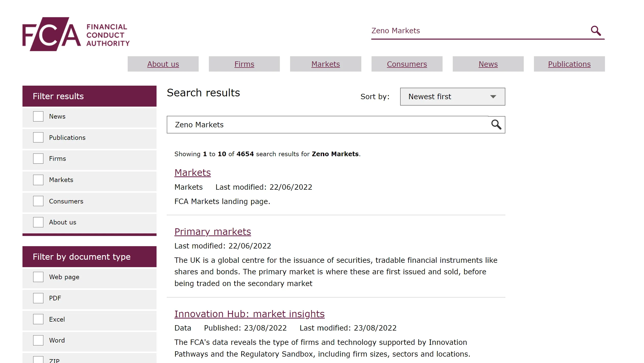Click the results search text box
This screenshot has width=644, height=363.
point(328,125)
